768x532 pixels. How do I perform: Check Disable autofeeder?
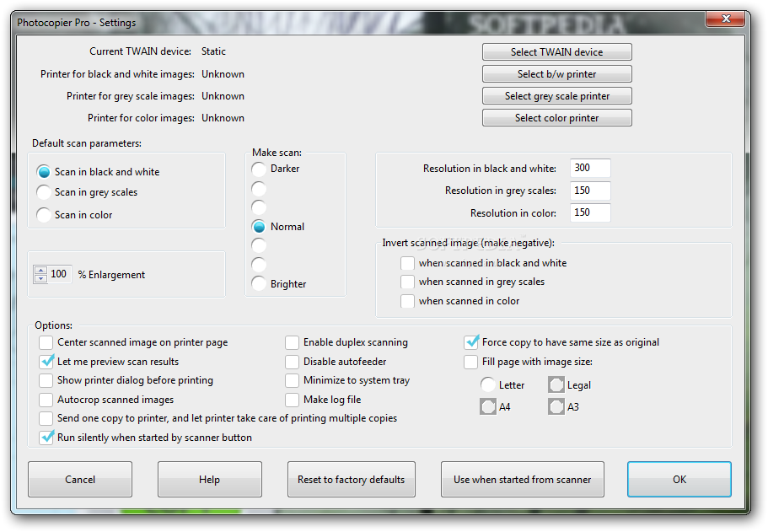tap(292, 362)
